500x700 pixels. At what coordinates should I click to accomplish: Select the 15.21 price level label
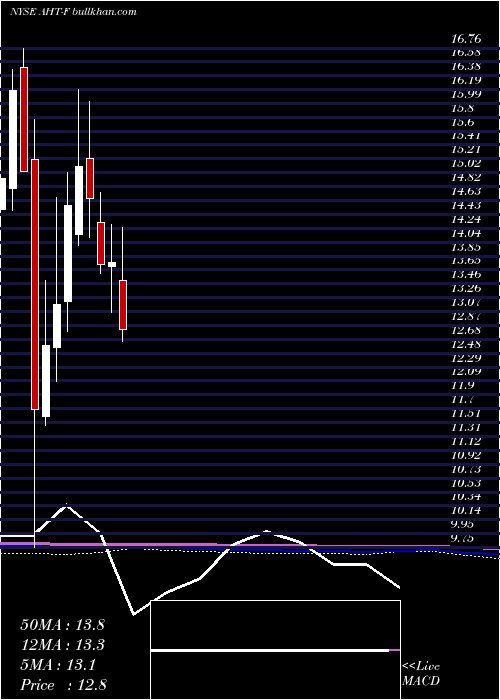tap(466, 150)
